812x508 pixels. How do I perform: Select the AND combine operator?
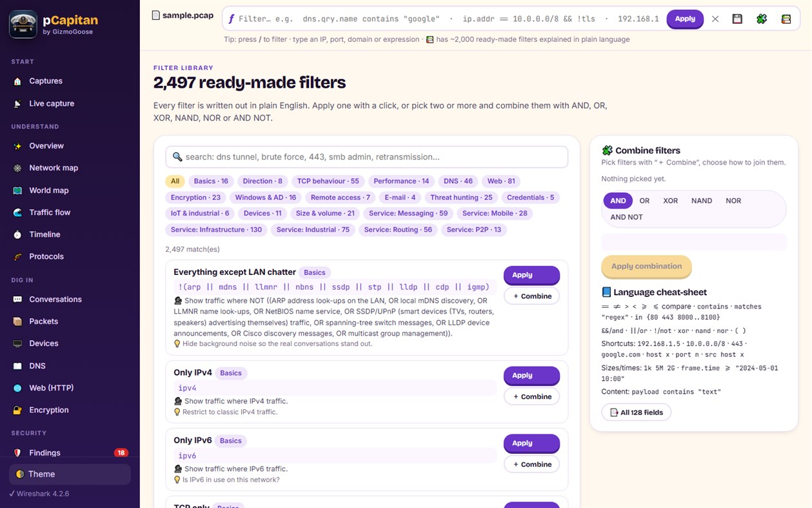618,201
